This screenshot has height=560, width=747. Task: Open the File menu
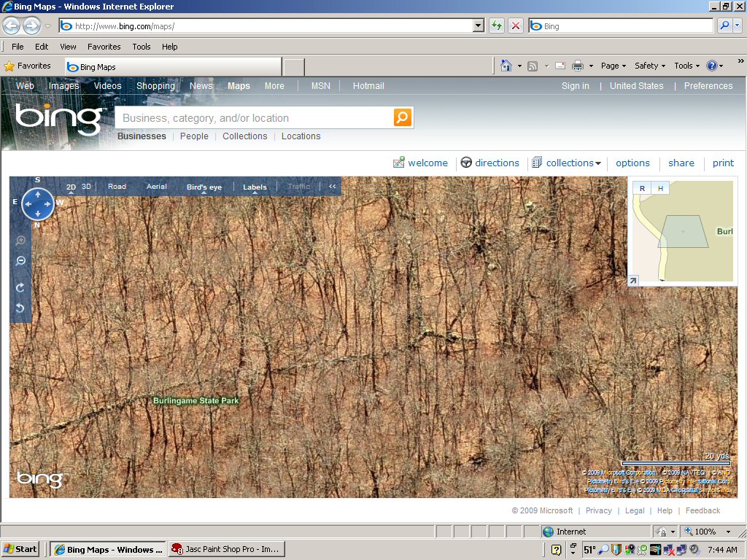(x=18, y=47)
